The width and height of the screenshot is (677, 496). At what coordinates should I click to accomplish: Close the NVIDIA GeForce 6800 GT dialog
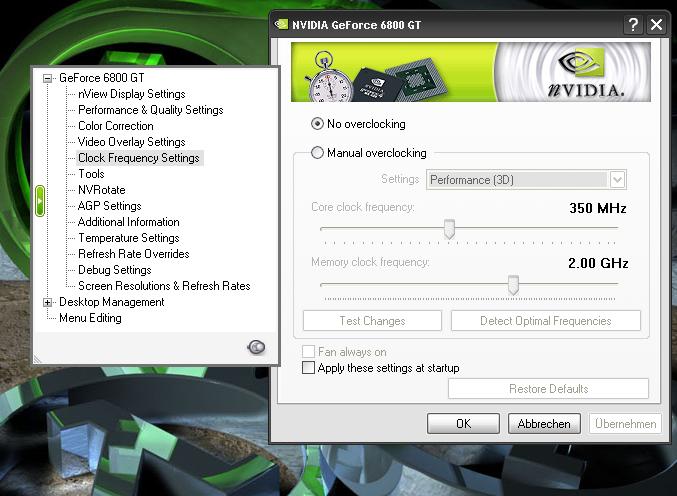656,25
